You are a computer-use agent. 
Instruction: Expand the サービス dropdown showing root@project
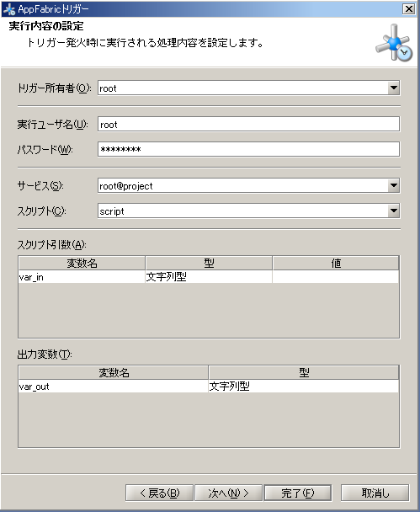[x=394, y=185]
